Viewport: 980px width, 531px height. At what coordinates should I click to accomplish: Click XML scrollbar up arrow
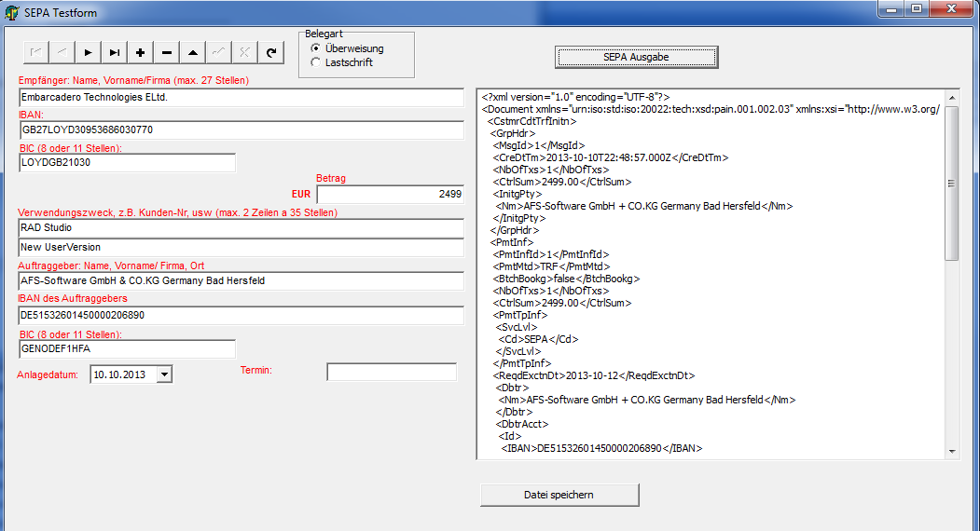coord(952,98)
